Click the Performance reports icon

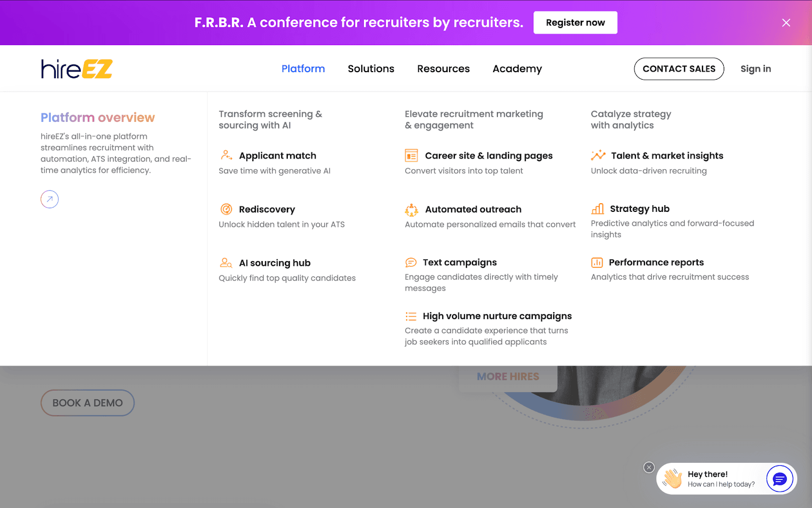[x=597, y=263]
